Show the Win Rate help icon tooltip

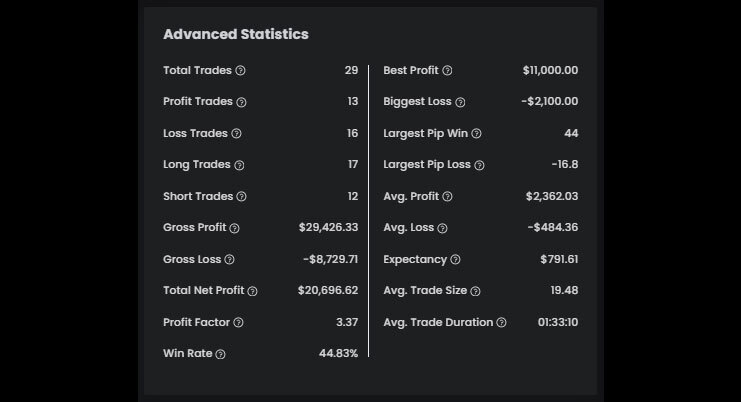coord(220,354)
